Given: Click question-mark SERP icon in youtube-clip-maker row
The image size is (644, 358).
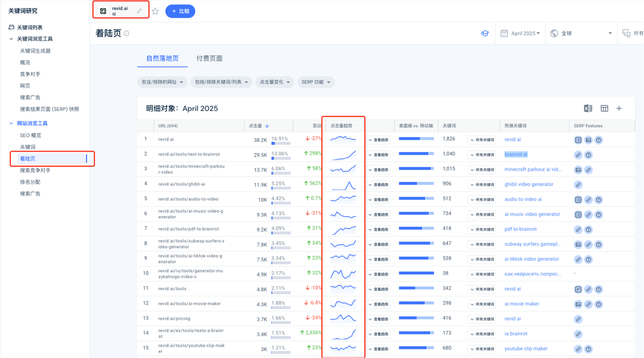Looking at the screenshot, I should click(x=588, y=349).
